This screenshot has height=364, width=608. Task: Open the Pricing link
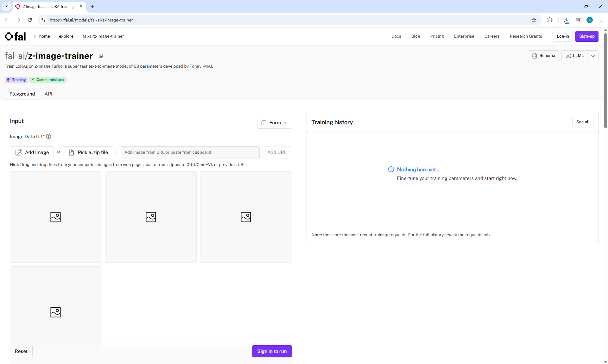coord(437,36)
